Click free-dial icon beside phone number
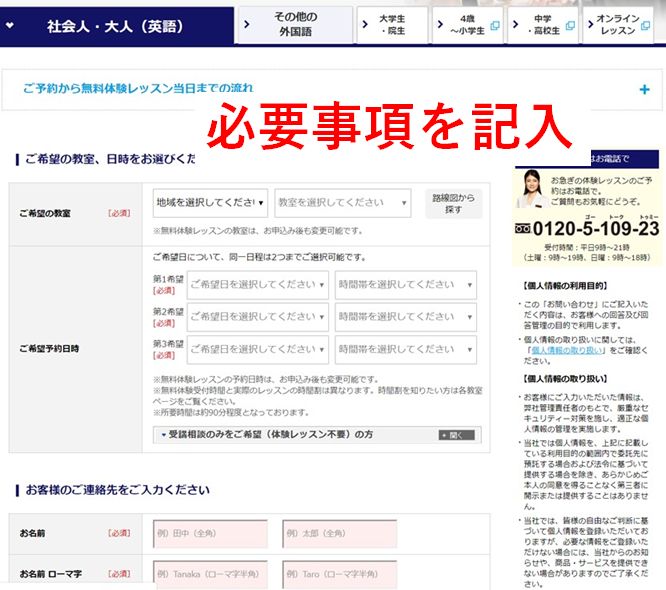The image size is (666, 590). click(x=522, y=229)
